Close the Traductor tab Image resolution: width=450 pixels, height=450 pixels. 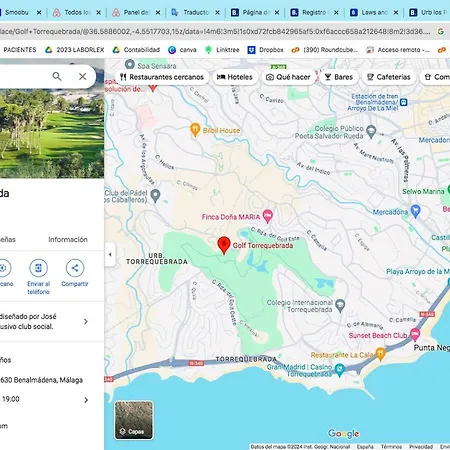(x=217, y=12)
